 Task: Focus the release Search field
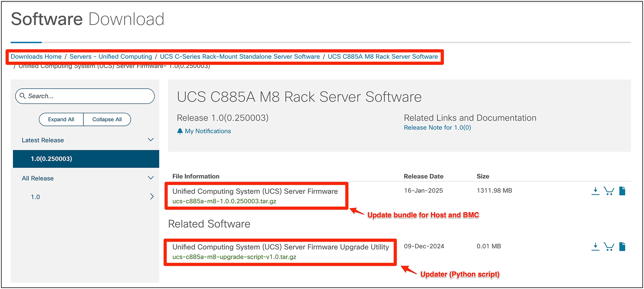tap(85, 96)
